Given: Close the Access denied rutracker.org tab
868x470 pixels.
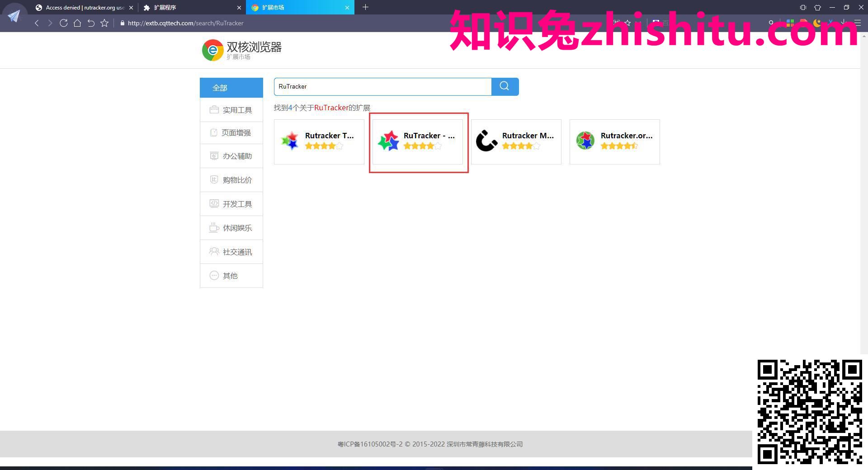Looking at the screenshot, I should (131, 8).
